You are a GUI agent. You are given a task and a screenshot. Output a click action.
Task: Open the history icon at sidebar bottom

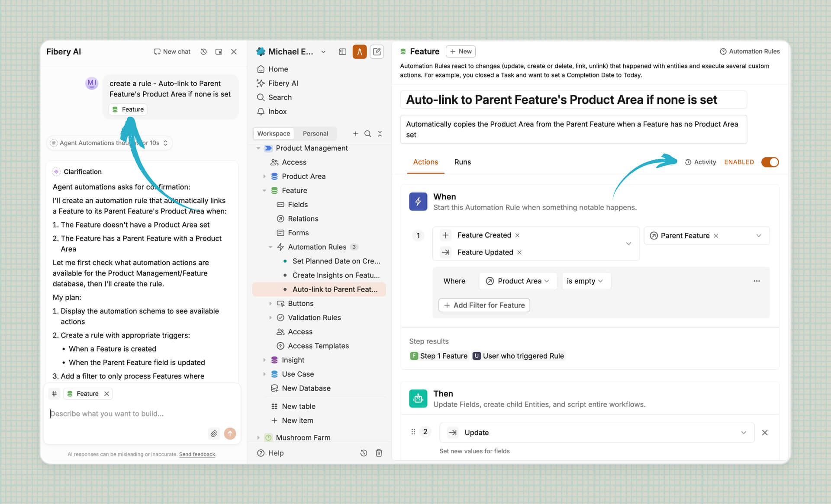pyautogui.click(x=364, y=453)
